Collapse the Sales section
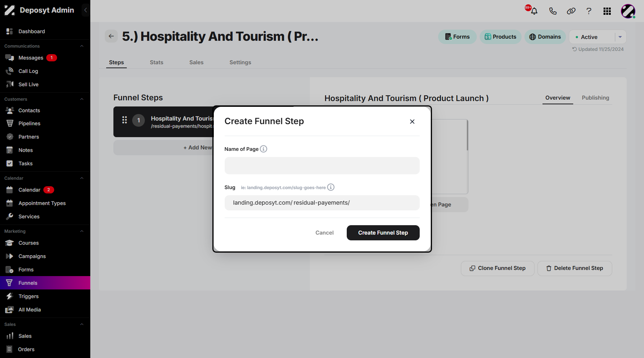This screenshot has width=644, height=358. coord(82,324)
